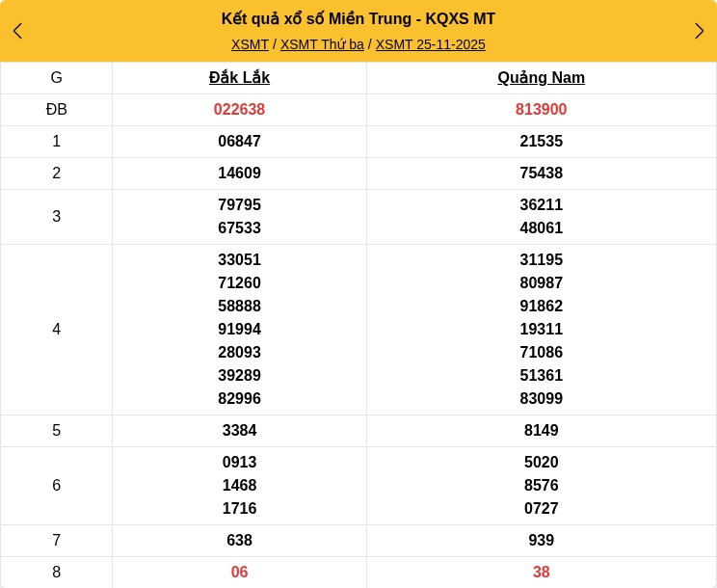Click the next results right arrow
The width and height of the screenshot is (717, 588).
pos(699,31)
